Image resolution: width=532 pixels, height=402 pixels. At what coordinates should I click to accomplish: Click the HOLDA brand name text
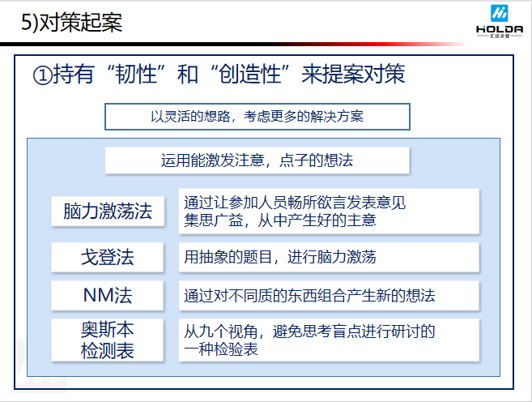click(x=500, y=27)
